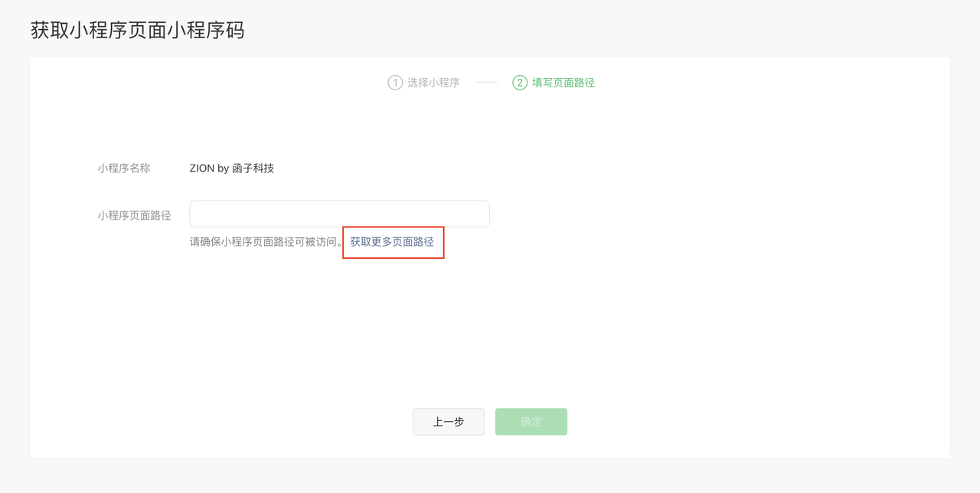Click the 上一步 button
980x493 pixels.
(x=449, y=422)
